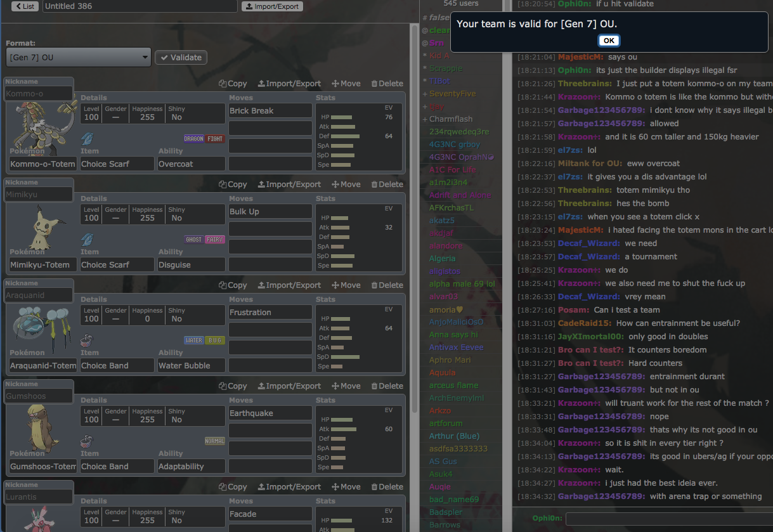Move the Araquanid team slot
773x532 pixels.
pyautogui.click(x=346, y=285)
